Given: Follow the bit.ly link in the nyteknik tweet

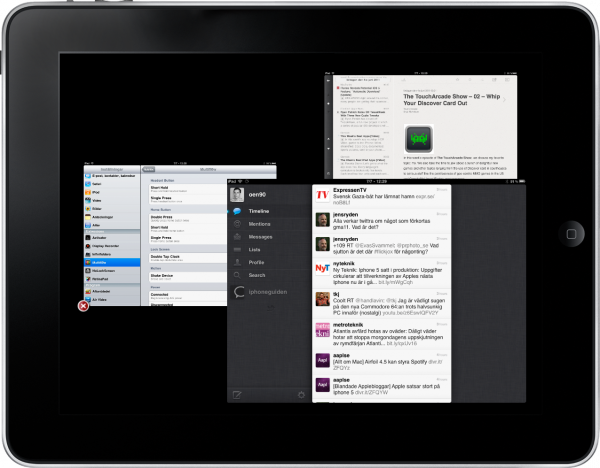Looking at the screenshot, I should tap(396, 282).
